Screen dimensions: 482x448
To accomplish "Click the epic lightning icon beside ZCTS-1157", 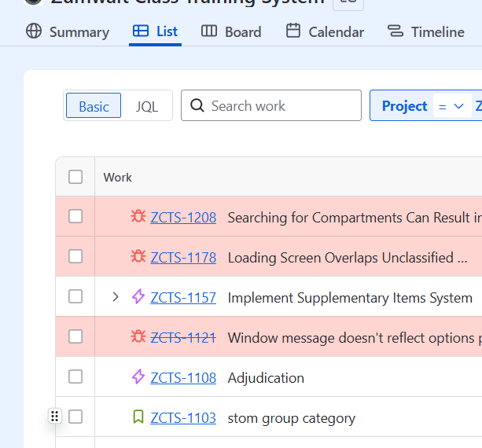I will point(138,297).
